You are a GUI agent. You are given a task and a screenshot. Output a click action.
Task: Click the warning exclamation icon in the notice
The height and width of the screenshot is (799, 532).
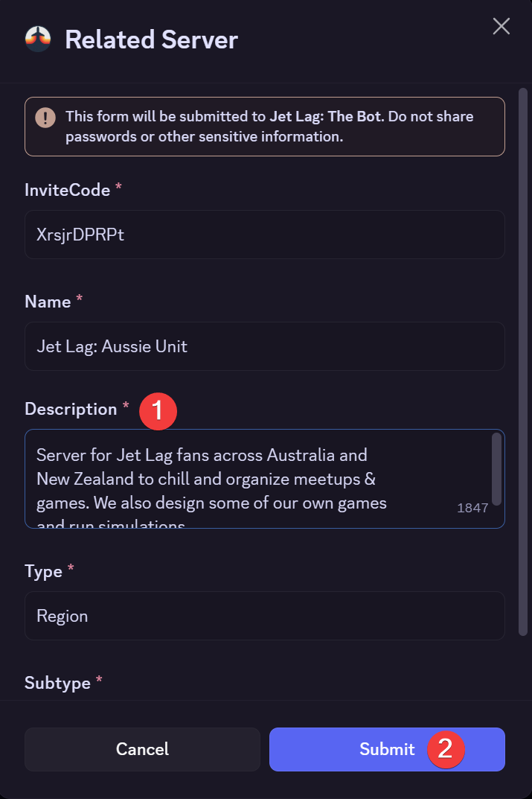coord(45,118)
